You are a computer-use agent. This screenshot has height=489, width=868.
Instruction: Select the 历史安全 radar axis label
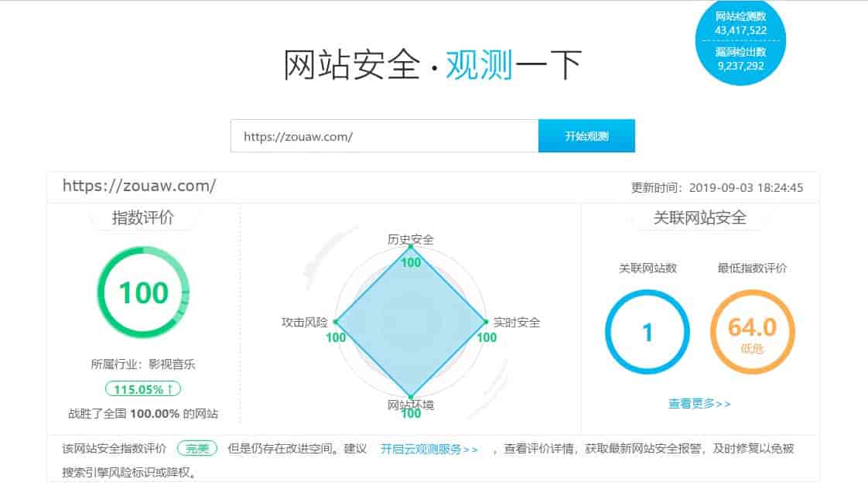point(410,239)
